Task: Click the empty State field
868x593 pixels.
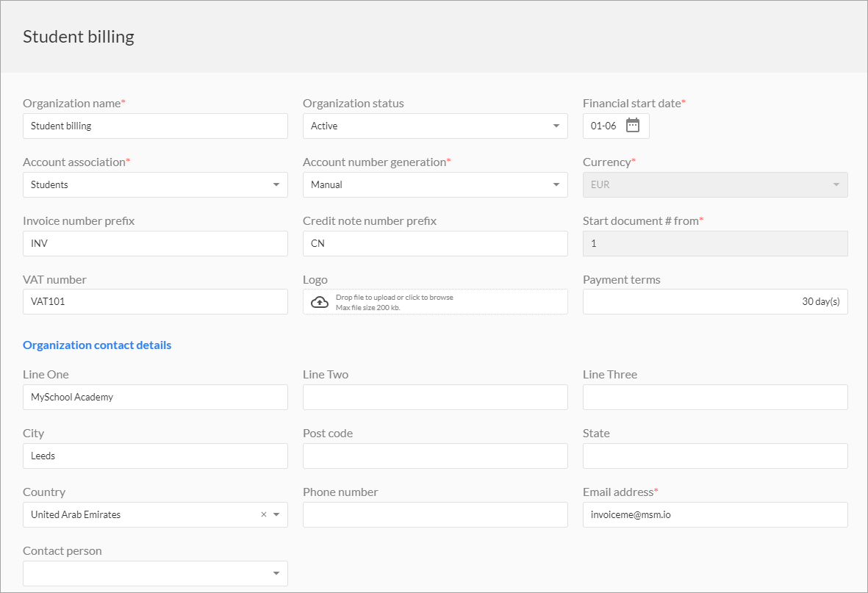Action: tap(715, 456)
